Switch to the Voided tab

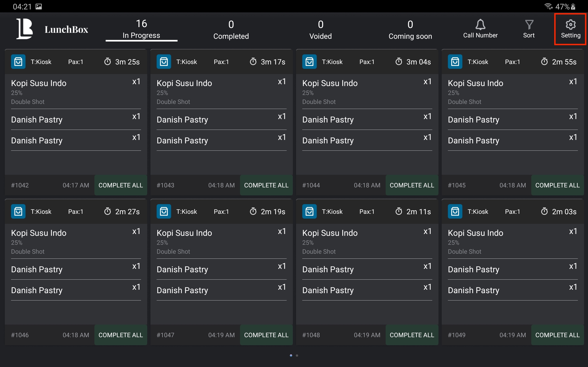click(x=320, y=30)
